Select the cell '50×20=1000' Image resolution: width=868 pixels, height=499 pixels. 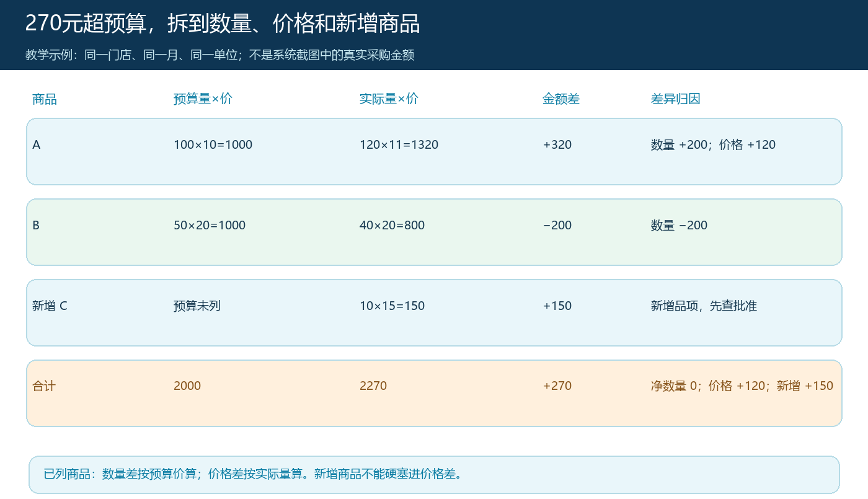tap(210, 226)
